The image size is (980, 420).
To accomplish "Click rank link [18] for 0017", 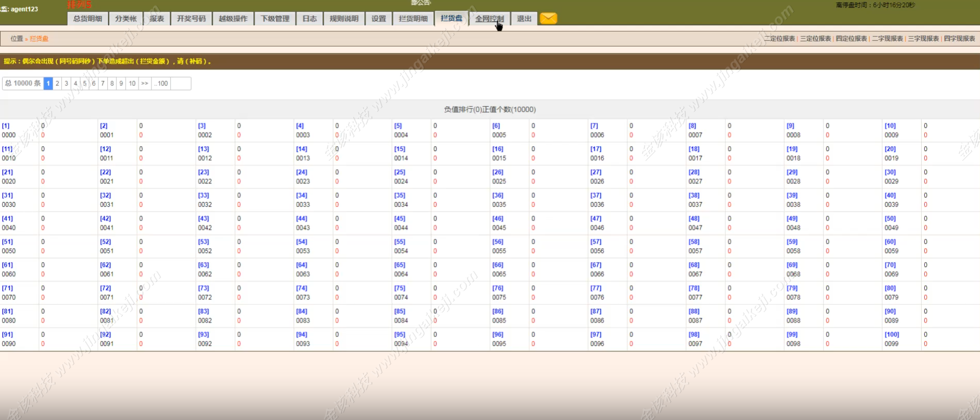I will (x=694, y=149).
